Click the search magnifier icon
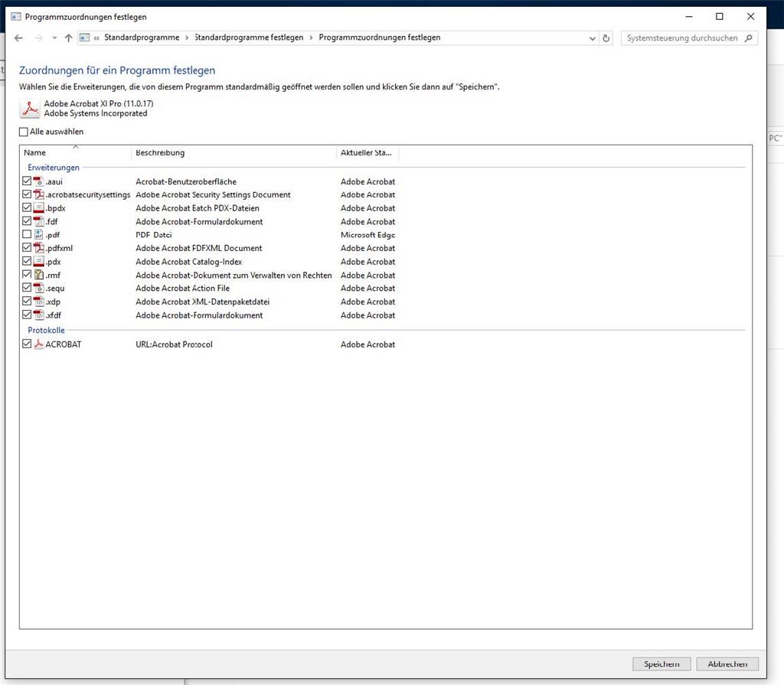The height and width of the screenshot is (685, 784). pyautogui.click(x=749, y=38)
